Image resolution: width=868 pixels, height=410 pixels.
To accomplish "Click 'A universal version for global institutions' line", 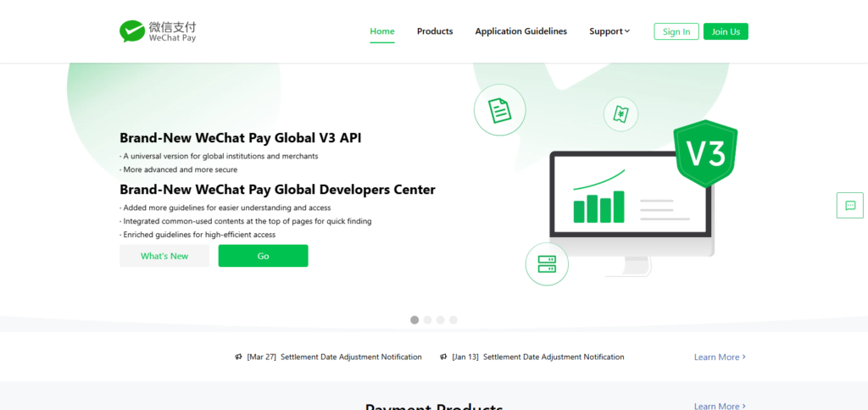I will click(219, 156).
